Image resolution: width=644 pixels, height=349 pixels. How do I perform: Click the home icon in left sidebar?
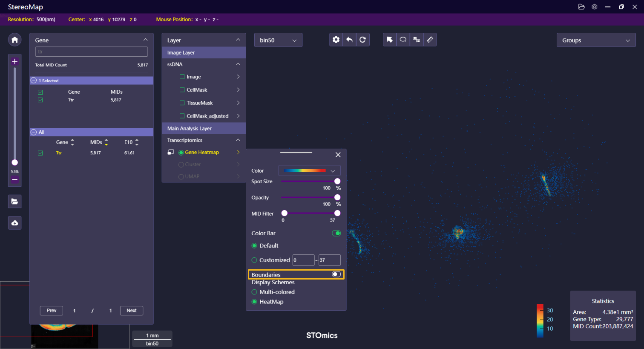(x=14, y=40)
